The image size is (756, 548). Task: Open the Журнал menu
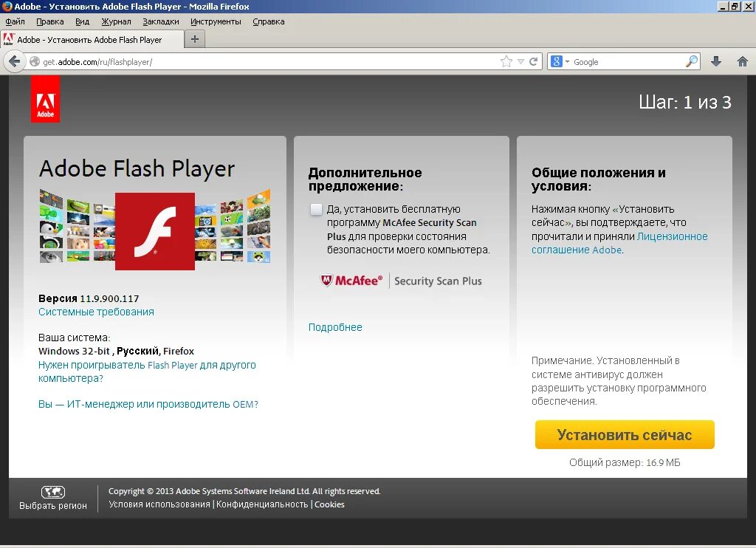[x=116, y=21]
